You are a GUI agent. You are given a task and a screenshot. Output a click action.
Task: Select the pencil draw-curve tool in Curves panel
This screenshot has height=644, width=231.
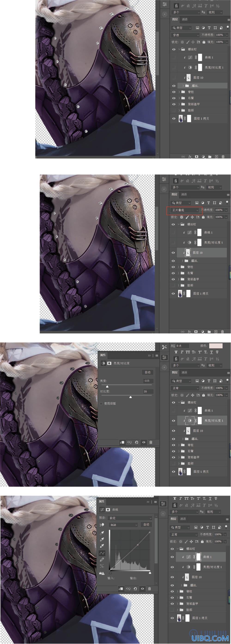point(102,560)
